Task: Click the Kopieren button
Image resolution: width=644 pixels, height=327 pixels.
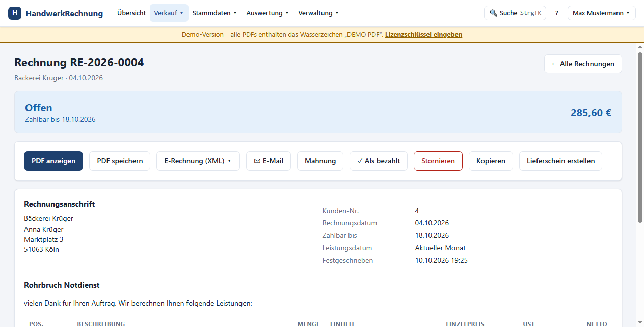Action: point(491,161)
